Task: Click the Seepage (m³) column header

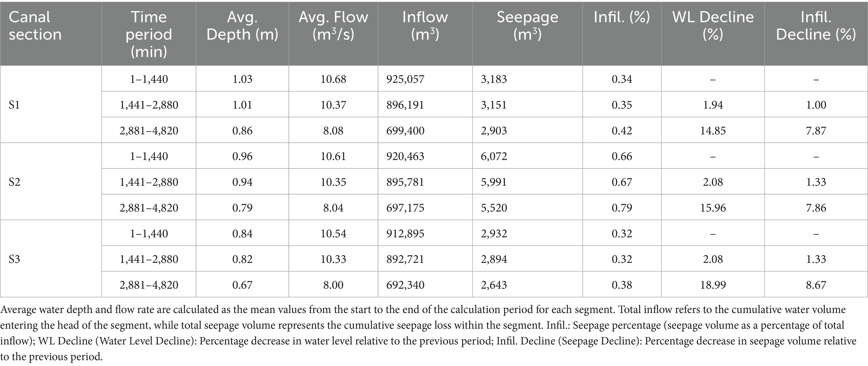Action: click(527, 26)
